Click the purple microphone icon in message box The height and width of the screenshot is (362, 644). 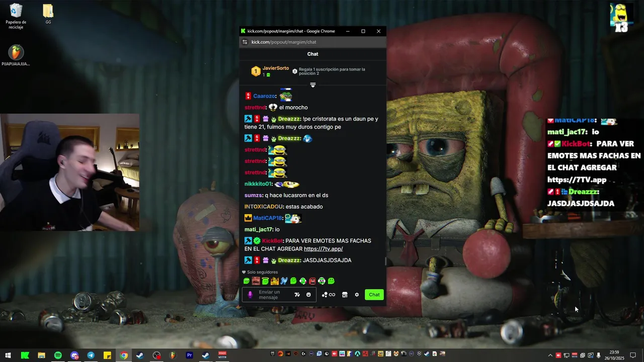(250, 295)
